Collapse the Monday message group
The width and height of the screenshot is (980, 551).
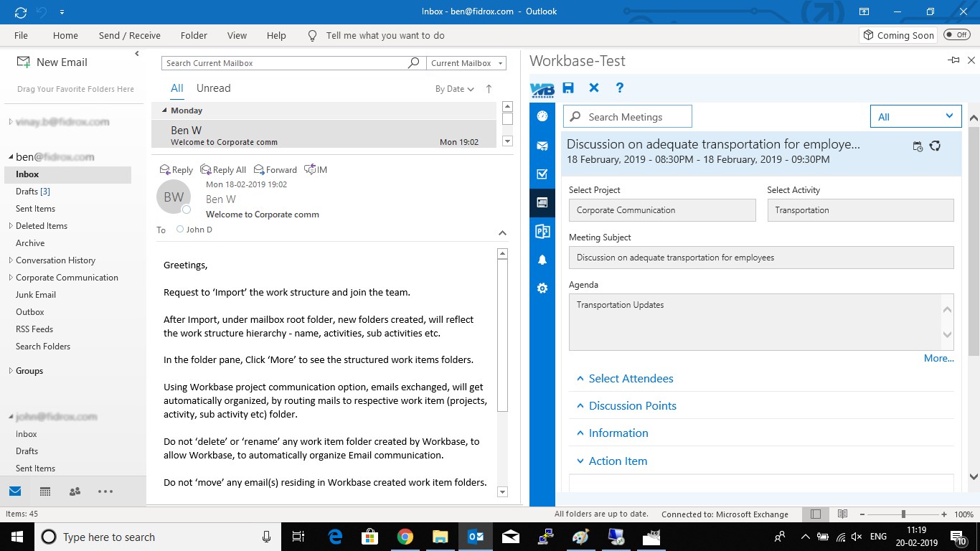pyautogui.click(x=164, y=110)
